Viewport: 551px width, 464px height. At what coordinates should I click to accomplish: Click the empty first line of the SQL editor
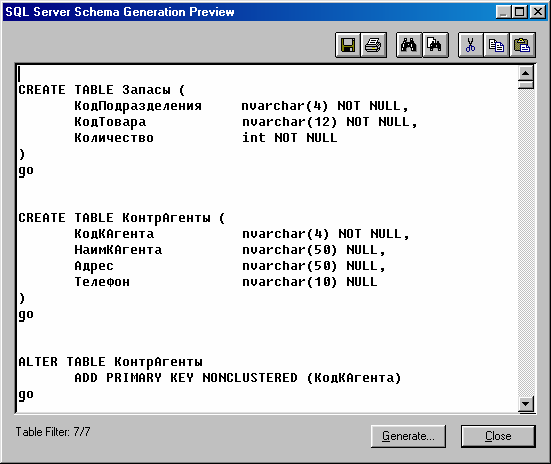[x=267, y=74]
